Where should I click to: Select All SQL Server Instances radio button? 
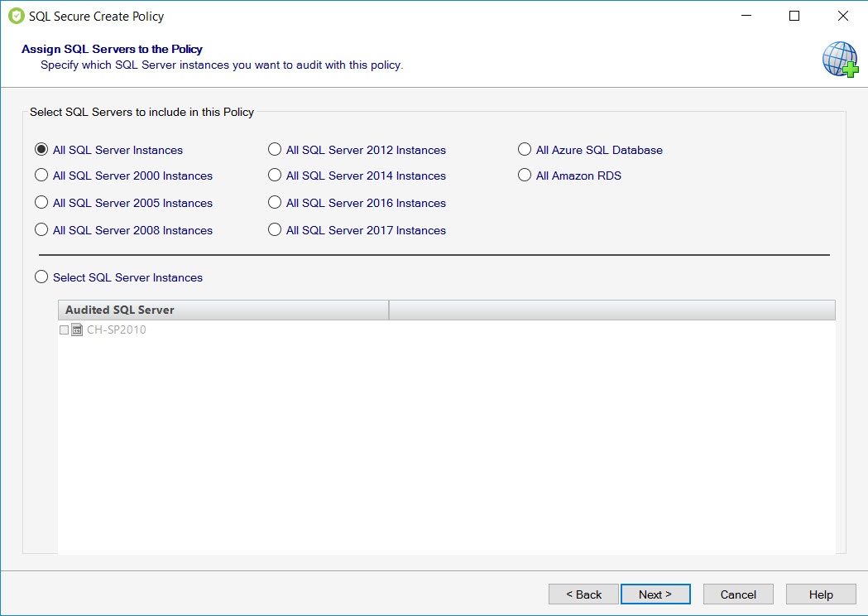[41, 150]
